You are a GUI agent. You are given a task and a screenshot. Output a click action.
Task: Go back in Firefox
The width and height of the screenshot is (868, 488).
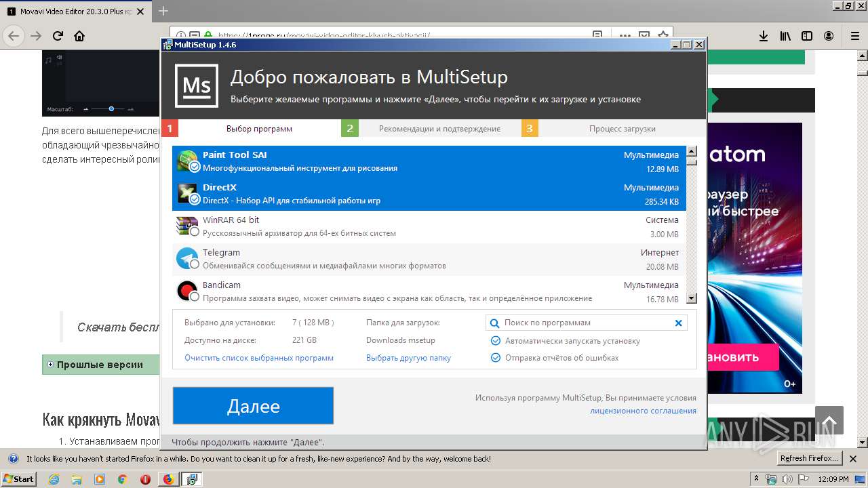tap(14, 36)
